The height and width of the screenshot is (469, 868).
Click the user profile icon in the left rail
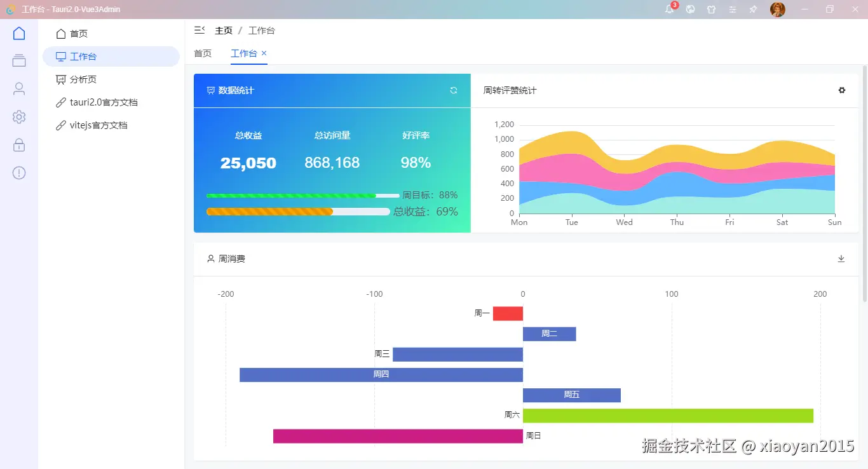pyautogui.click(x=18, y=88)
